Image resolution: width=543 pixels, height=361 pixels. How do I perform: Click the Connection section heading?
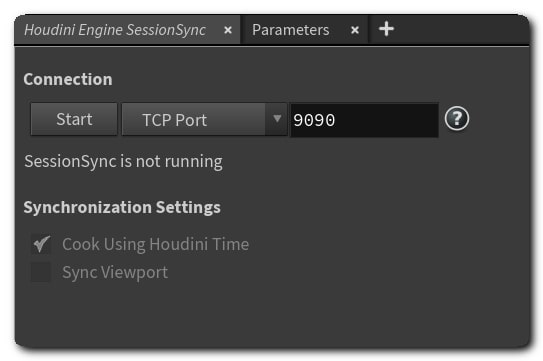(68, 79)
